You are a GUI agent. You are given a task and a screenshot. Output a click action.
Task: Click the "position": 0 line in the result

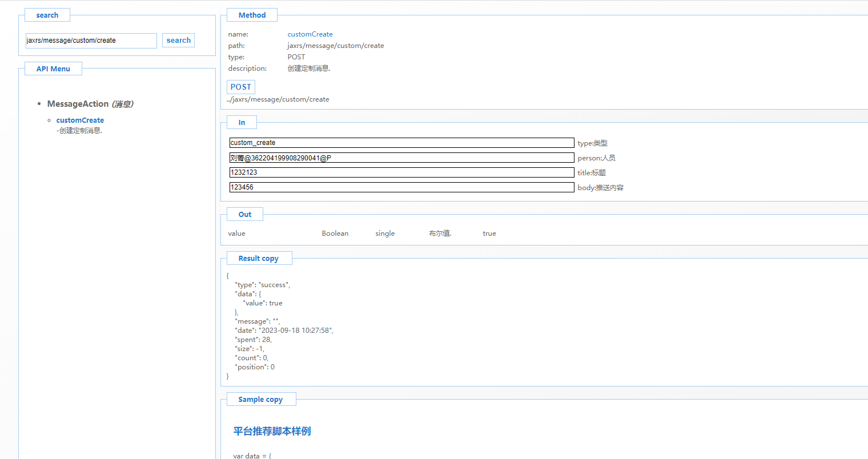tap(255, 367)
